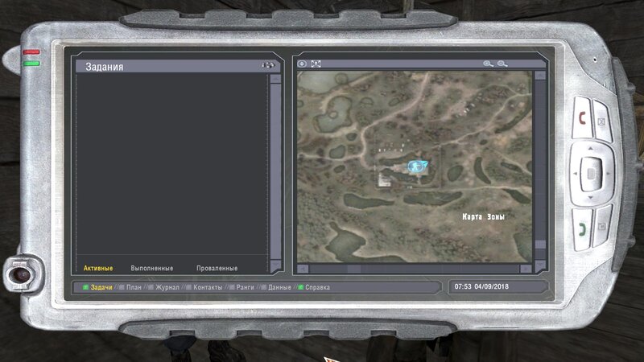Screen dimensions: 644x362
Task: Open the Справка tab
Action: pos(317,287)
